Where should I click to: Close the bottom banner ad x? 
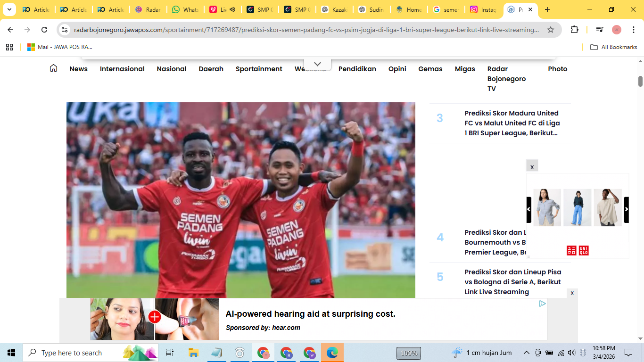click(x=572, y=293)
